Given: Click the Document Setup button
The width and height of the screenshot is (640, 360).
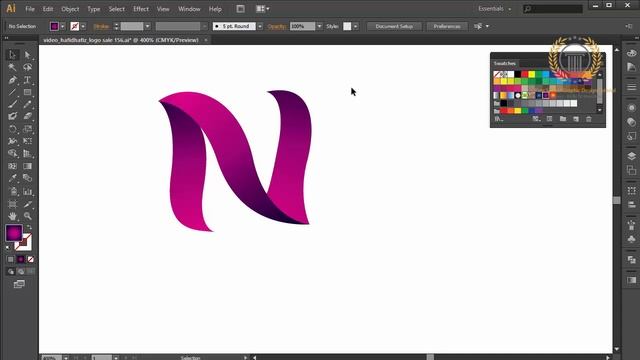Looking at the screenshot, I should 394,26.
